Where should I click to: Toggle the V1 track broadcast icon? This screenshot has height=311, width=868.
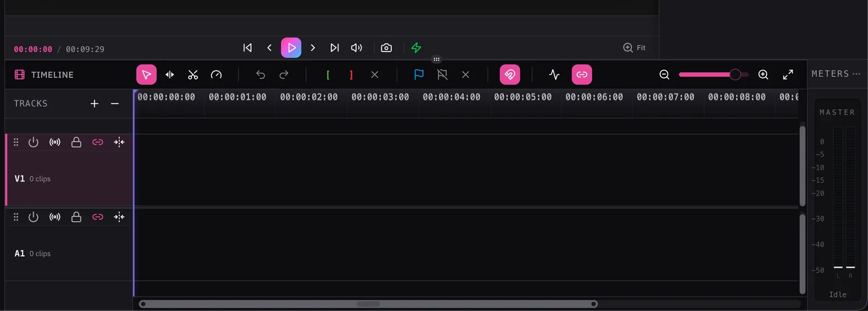pyautogui.click(x=55, y=142)
